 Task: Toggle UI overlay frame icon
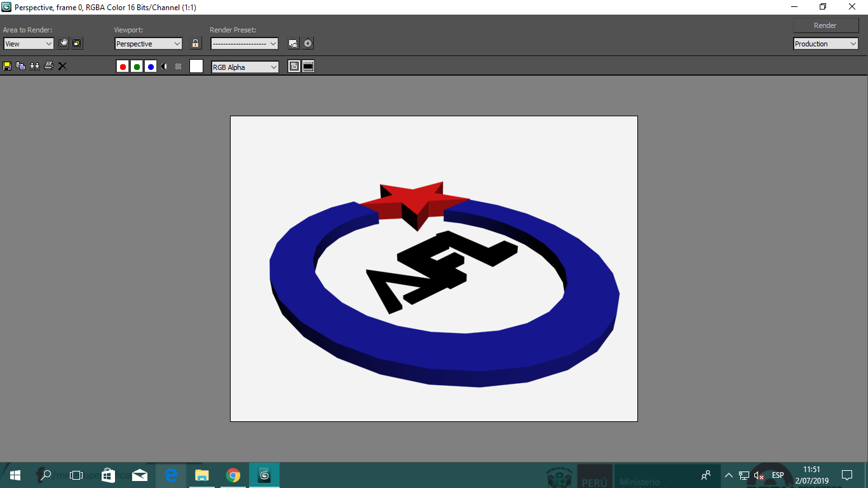click(x=294, y=67)
